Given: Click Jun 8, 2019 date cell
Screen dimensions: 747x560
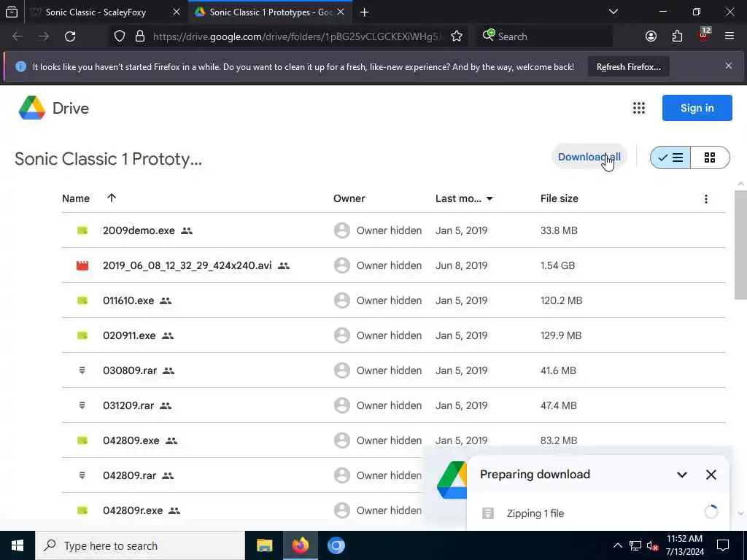Looking at the screenshot, I should [x=461, y=265].
